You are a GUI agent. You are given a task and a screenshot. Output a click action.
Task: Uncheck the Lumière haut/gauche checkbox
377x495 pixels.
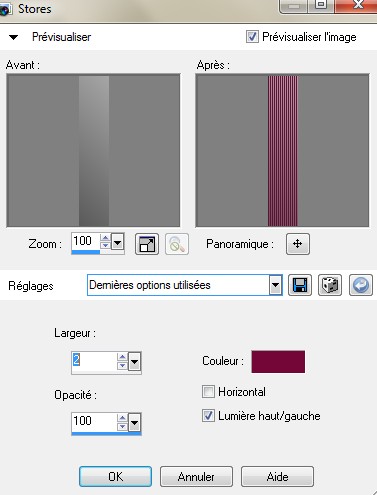tap(208, 415)
